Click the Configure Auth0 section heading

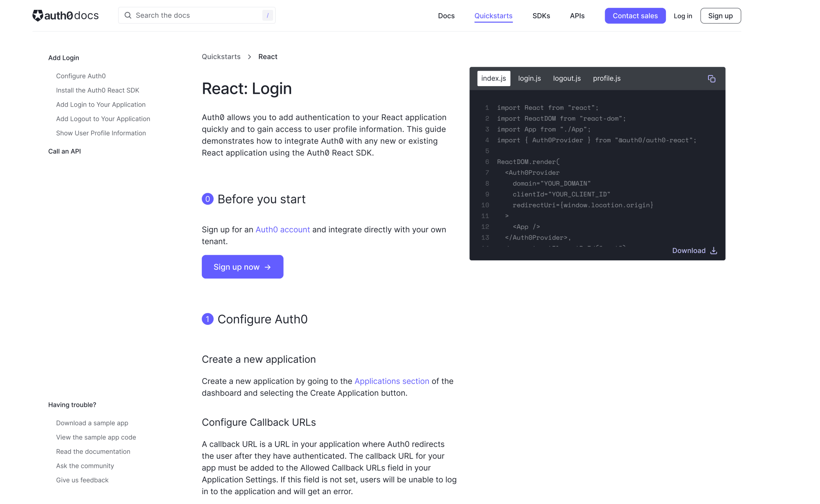tap(262, 319)
